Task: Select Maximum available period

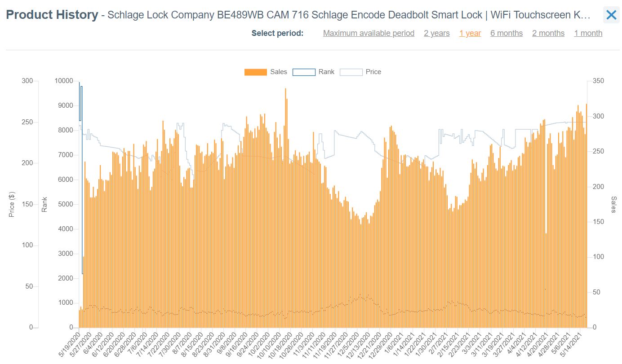Action: pyautogui.click(x=369, y=33)
